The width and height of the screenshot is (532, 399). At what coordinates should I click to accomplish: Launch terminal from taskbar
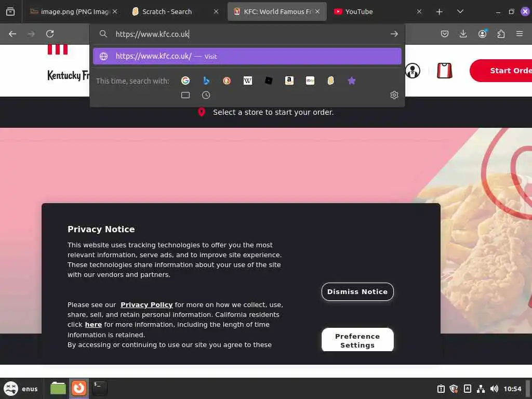click(x=100, y=388)
